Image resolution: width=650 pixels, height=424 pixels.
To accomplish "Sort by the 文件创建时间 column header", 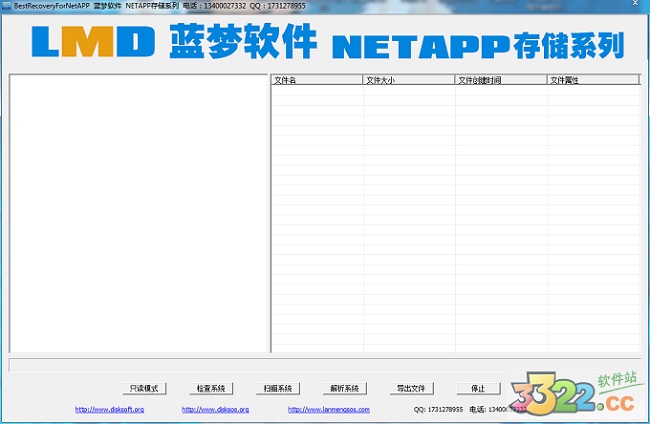I will 501,80.
